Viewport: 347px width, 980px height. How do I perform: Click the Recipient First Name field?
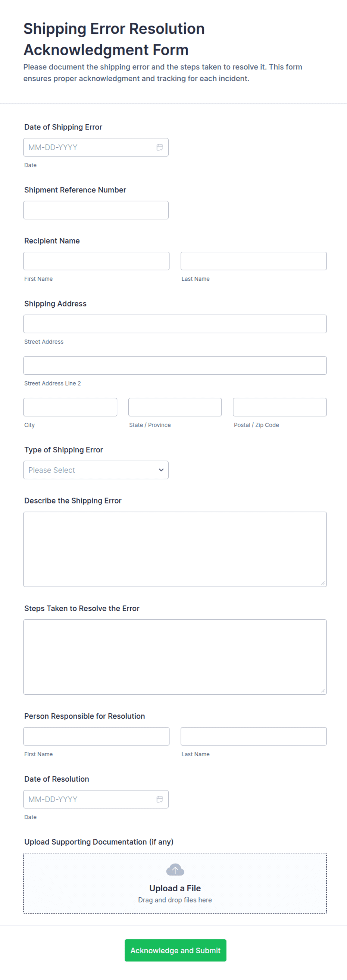coord(96,261)
